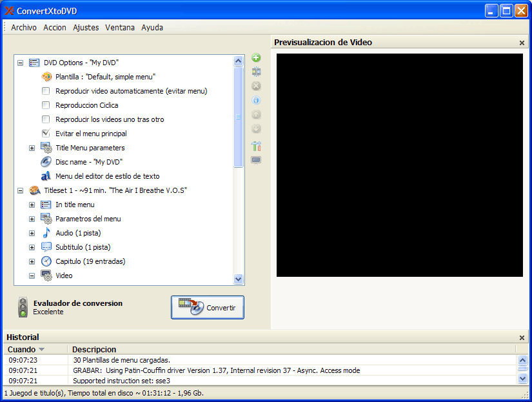
Task: Open the Accion menu
Action: point(55,28)
